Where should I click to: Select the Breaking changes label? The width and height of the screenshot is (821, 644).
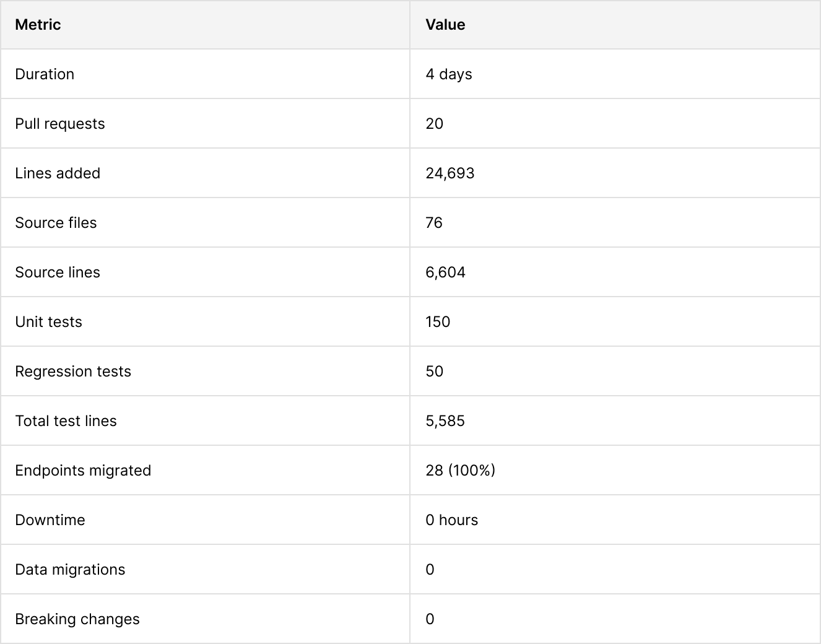coord(77,619)
